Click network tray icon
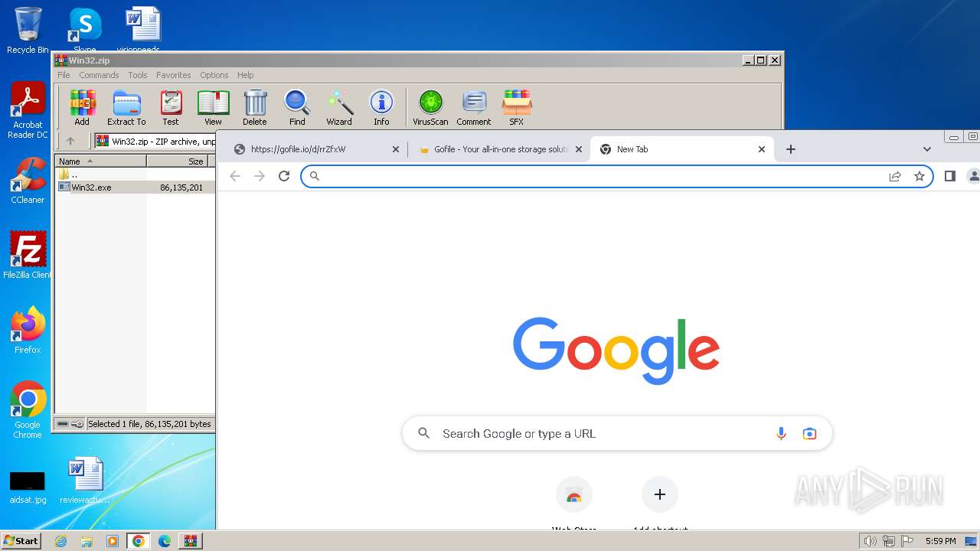This screenshot has height=551, width=980. [x=890, y=541]
